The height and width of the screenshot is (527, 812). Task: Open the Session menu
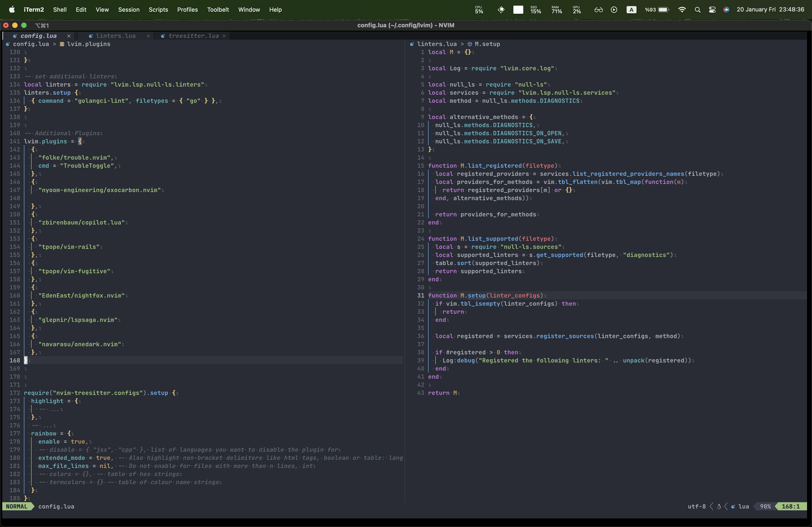point(129,9)
